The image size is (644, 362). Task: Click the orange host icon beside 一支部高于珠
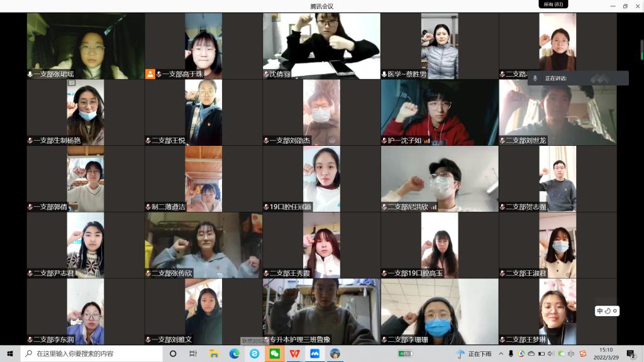tap(150, 74)
